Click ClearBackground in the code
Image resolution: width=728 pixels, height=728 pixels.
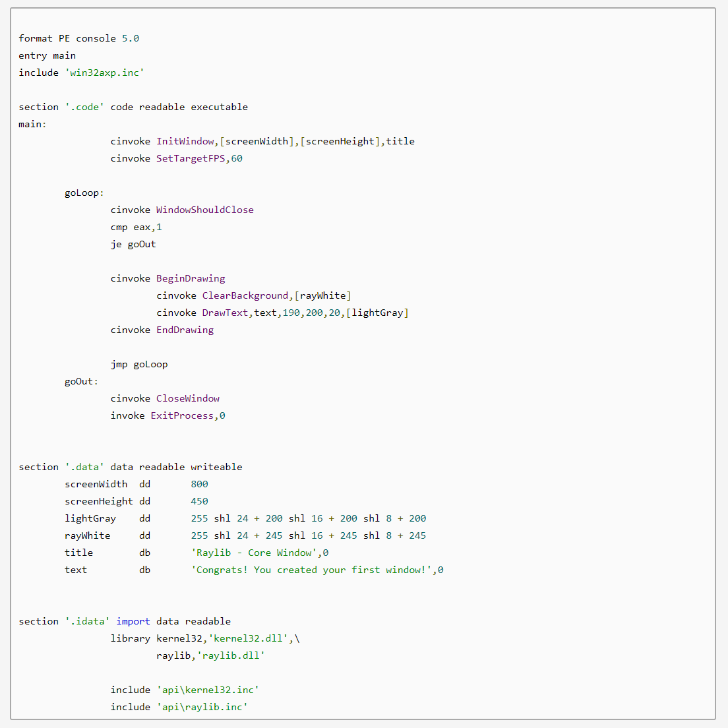245,296
